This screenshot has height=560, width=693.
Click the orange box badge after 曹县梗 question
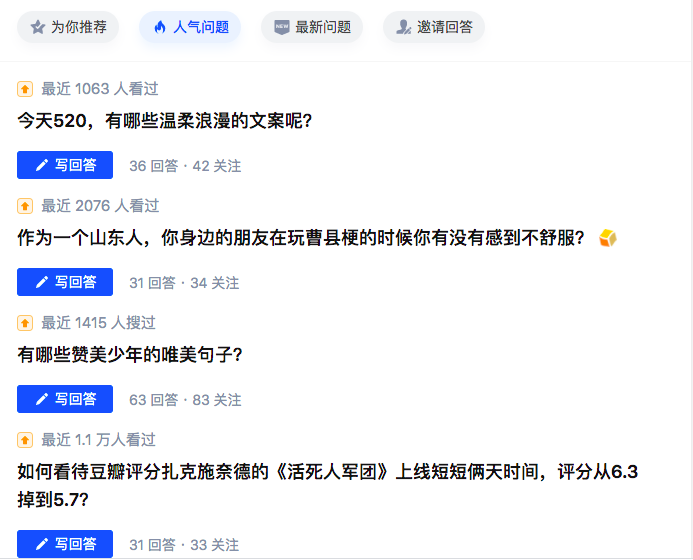click(607, 238)
